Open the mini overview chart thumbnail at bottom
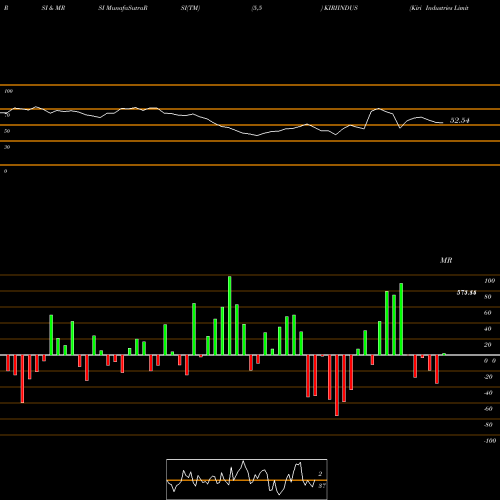 pyautogui.click(x=247, y=479)
